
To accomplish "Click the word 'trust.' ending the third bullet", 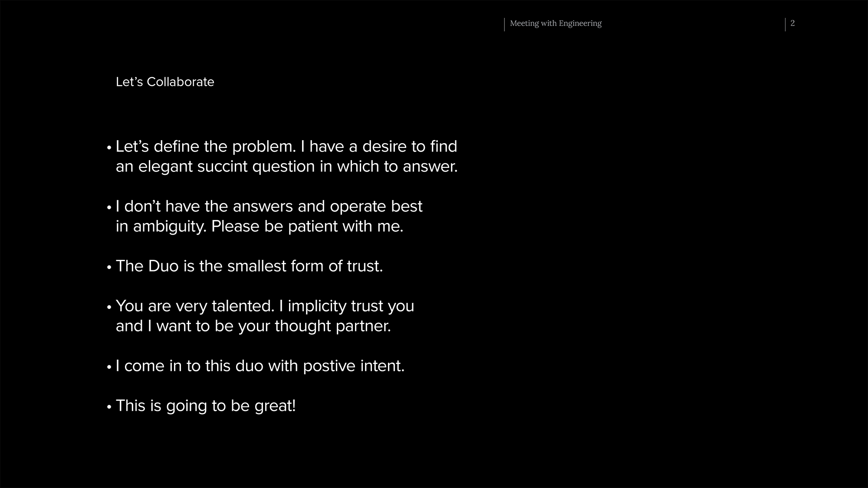I will point(365,266).
